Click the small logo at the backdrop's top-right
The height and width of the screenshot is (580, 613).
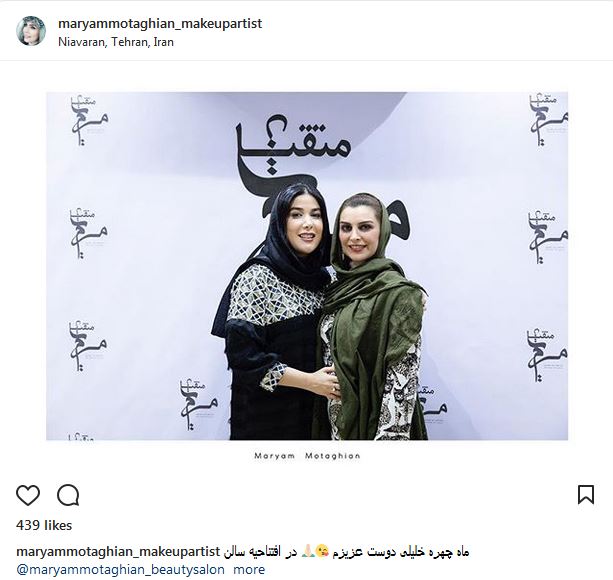point(548,120)
